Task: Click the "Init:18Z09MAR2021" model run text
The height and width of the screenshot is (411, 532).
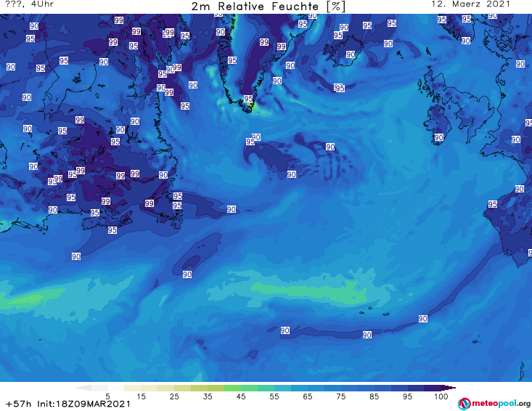Action: coord(83,404)
